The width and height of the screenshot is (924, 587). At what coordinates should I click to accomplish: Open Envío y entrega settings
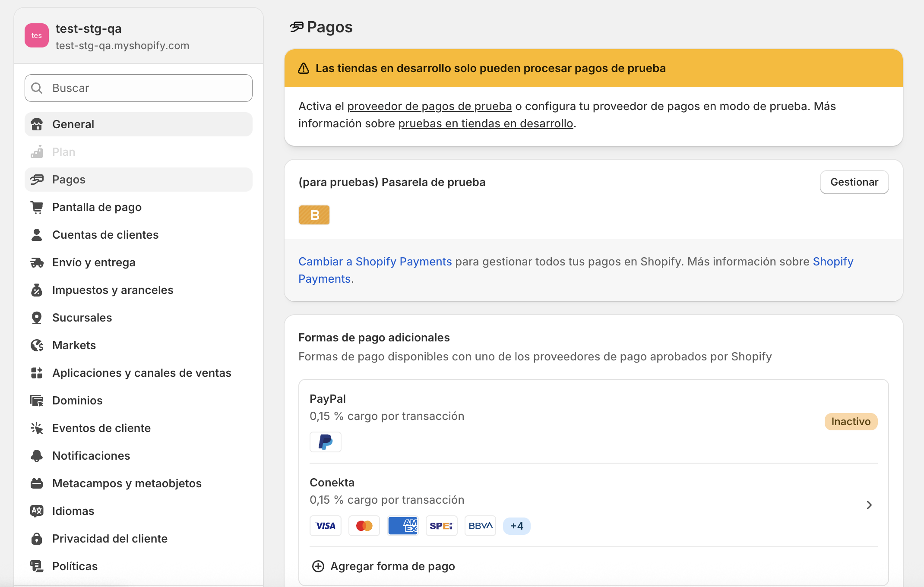[x=139, y=262]
